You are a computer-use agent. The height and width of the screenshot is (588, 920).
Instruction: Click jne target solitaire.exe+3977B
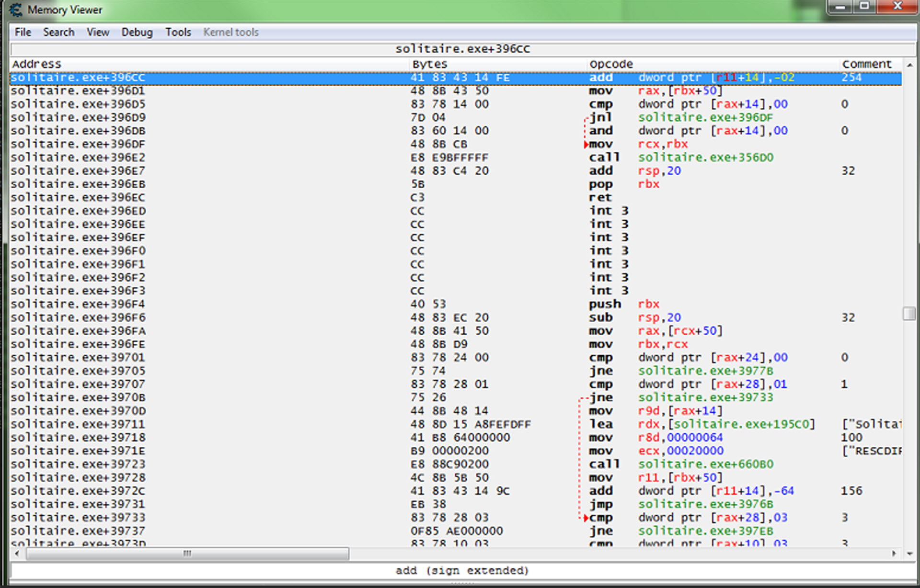click(x=706, y=371)
